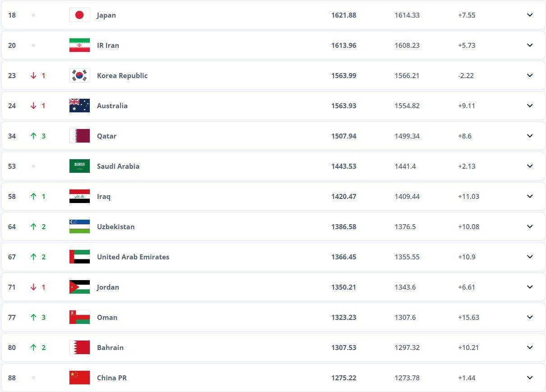546x392 pixels.
Task: Select the Saudi Arabia team name
Action: click(118, 166)
